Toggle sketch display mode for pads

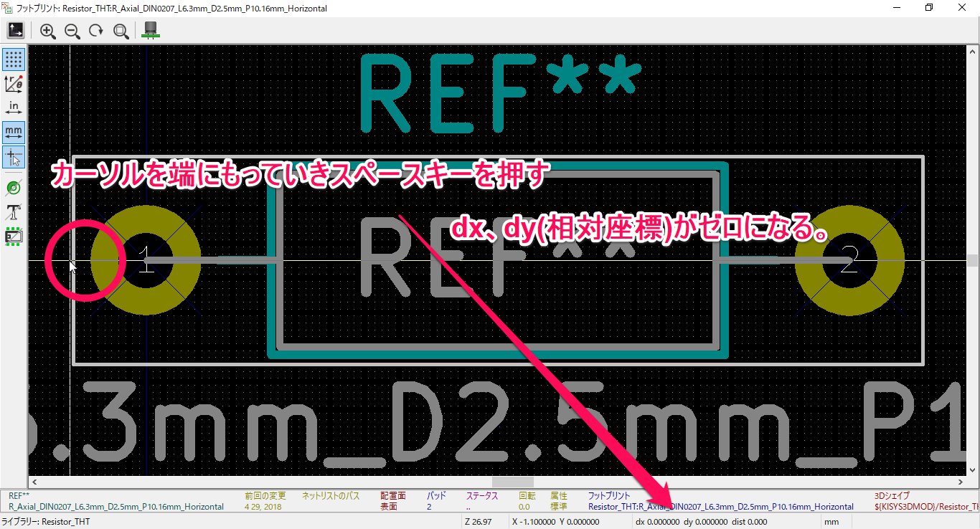point(13,187)
